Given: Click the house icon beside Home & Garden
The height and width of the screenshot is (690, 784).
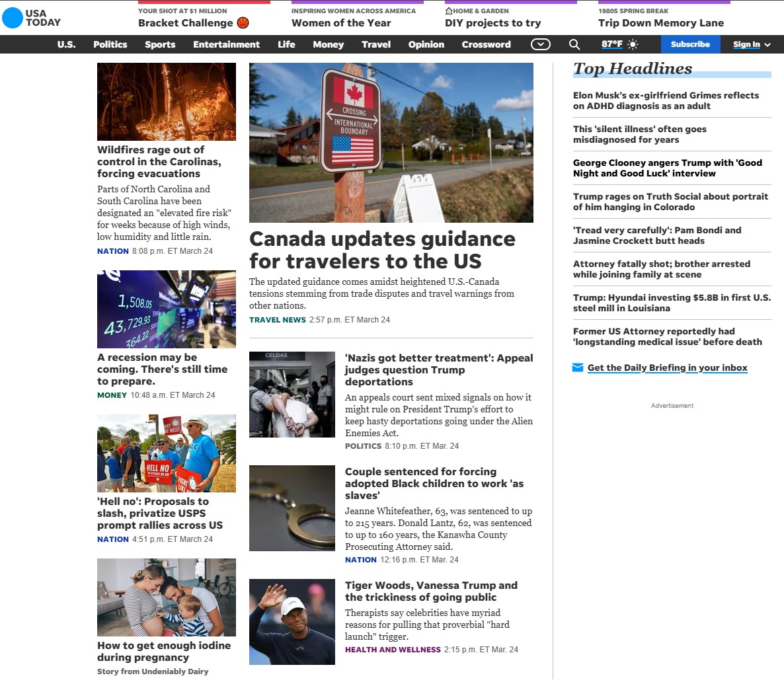Looking at the screenshot, I should pos(448,11).
